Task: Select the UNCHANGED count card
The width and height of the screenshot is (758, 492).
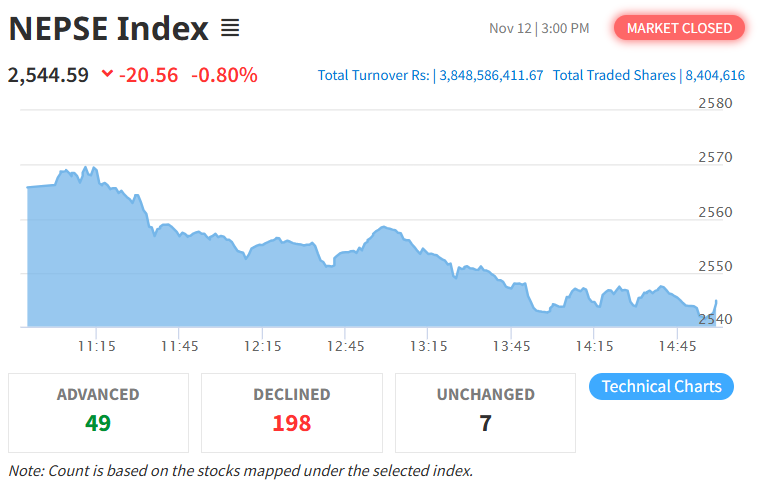Action: click(x=485, y=412)
